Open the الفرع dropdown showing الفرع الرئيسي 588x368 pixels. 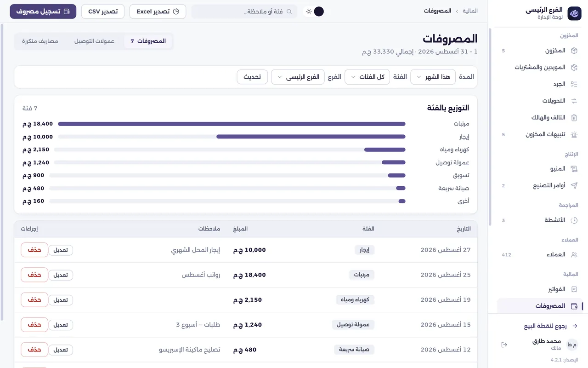(298, 77)
